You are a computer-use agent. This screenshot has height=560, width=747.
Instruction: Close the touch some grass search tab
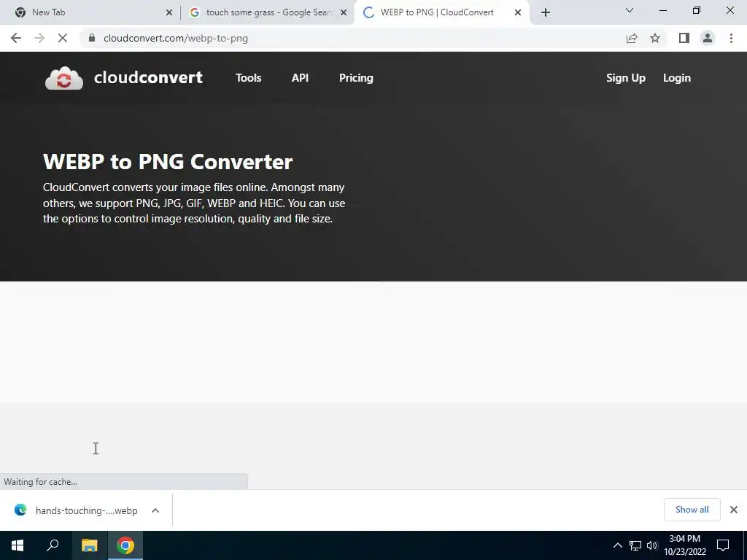tap(344, 12)
